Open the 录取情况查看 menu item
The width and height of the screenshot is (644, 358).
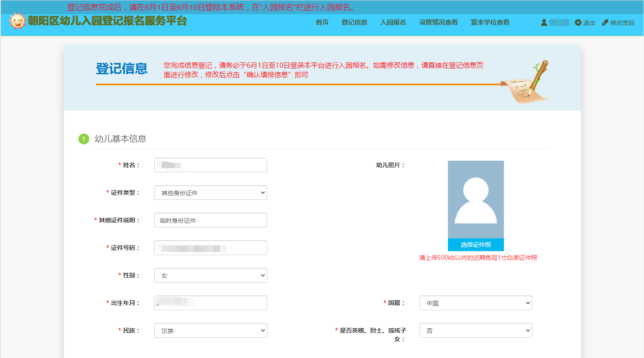click(x=438, y=22)
